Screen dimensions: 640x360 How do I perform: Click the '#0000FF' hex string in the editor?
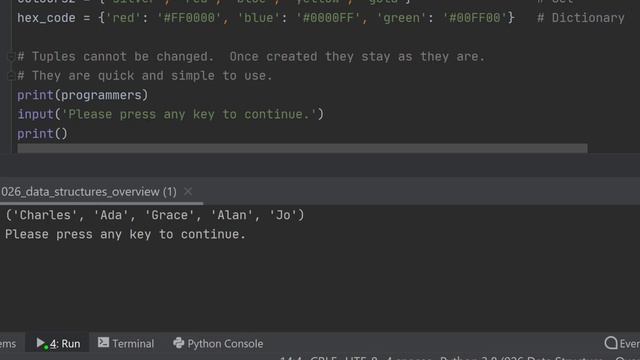pos(328,18)
